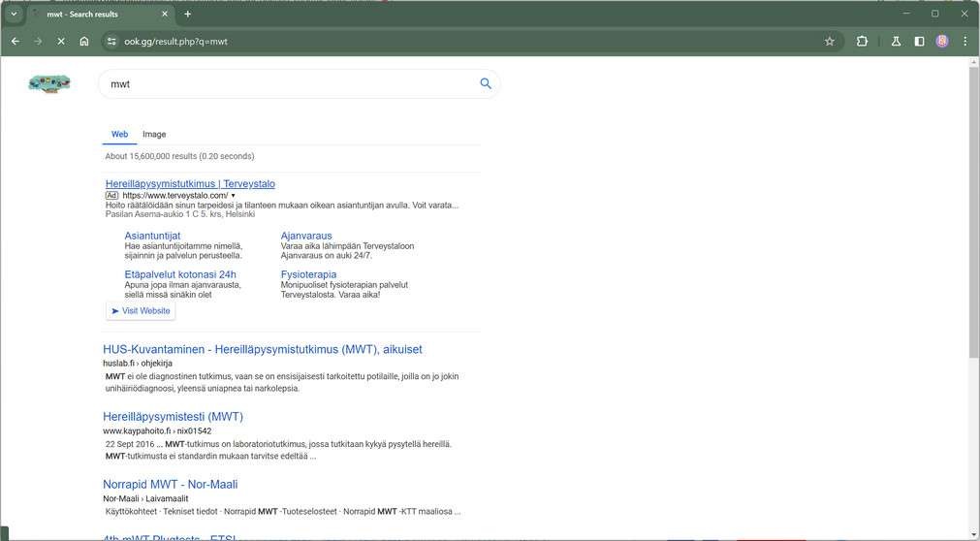Viewport: 980px width, 541px height.
Task: Open Chrome Labs flask icon
Action: coord(896,42)
